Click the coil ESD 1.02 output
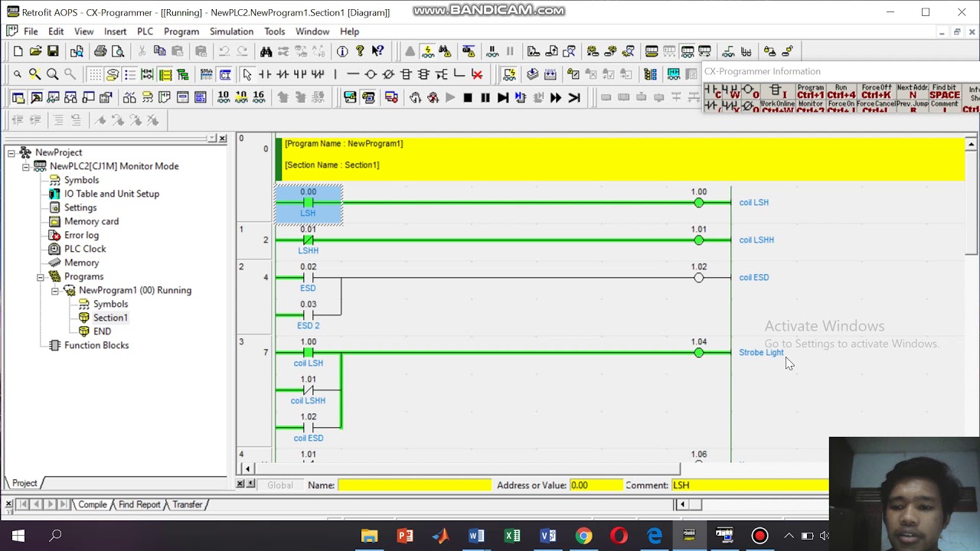The height and width of the screenshot is (551, 980). [x=698, y=278]
